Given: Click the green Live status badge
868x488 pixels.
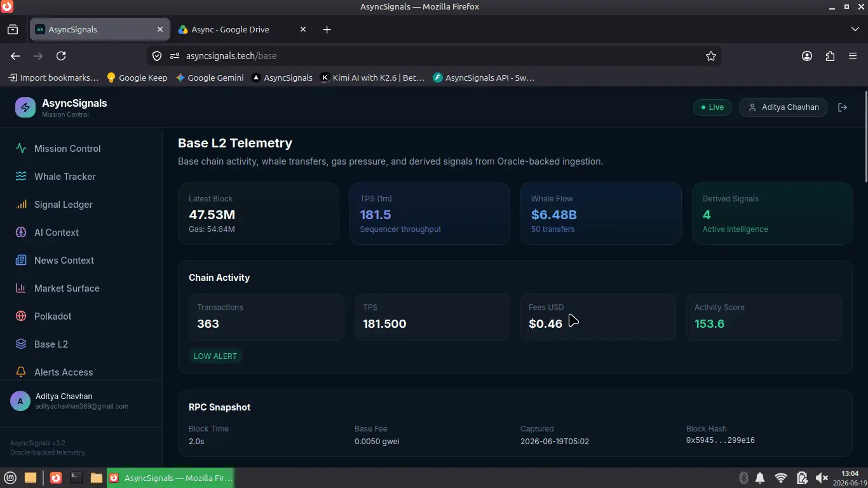Looking at the screenshot, I should 712,107.
